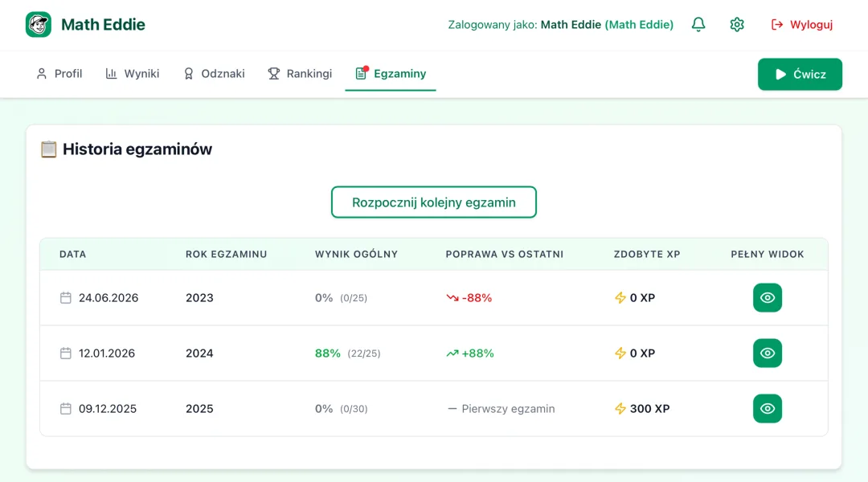The width and height of the screenshot is (868, 482).
Task: View full exam from 24.06.2026
Action: (x=768, y=298)
